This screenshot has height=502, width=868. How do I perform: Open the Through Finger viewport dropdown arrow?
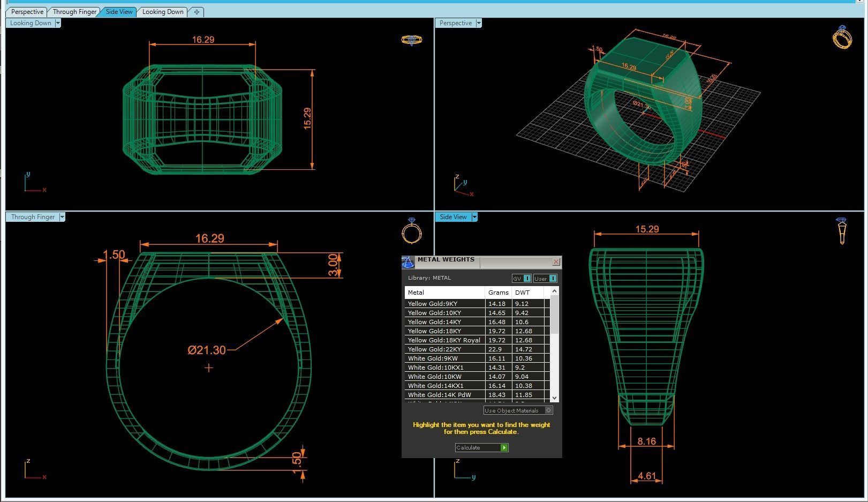(62, 217)
